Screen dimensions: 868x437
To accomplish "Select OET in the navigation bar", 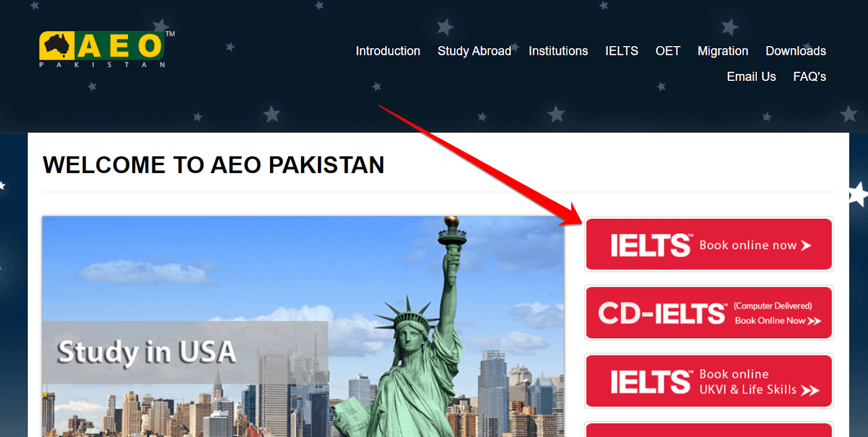I will point(668,51).
